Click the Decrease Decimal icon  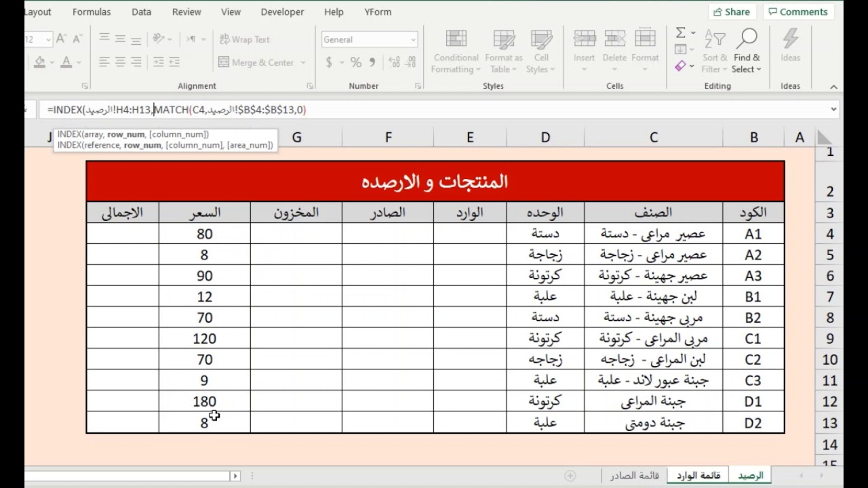coord(411,62)
